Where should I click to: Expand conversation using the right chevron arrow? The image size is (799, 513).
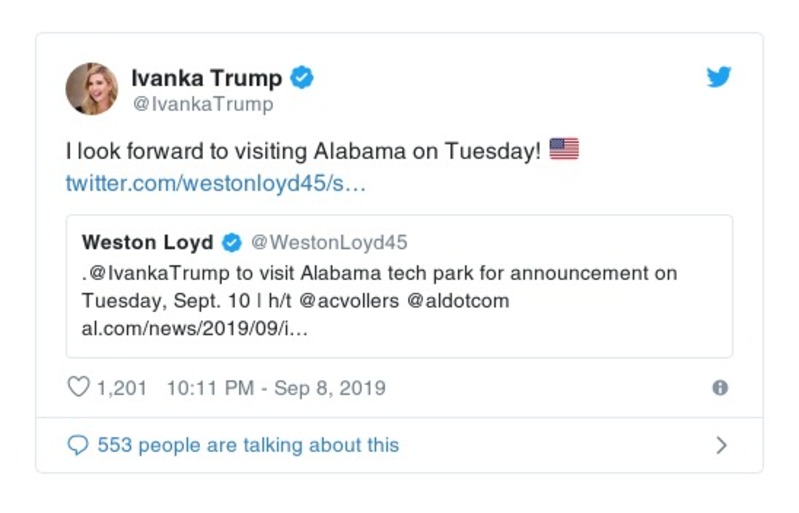pos(721,446)
